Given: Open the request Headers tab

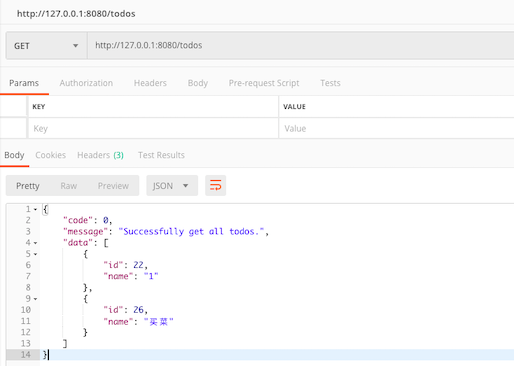Looking at the screenshot, I should [150, 83].
